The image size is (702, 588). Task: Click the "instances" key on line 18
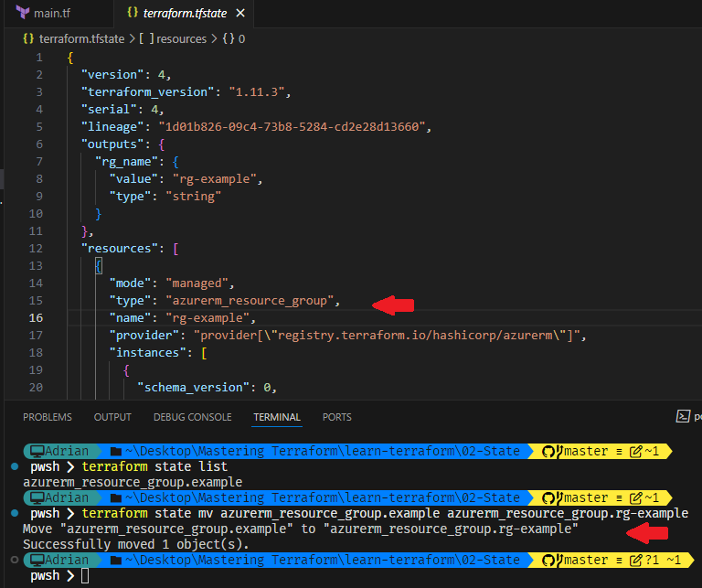coord(148,353)
